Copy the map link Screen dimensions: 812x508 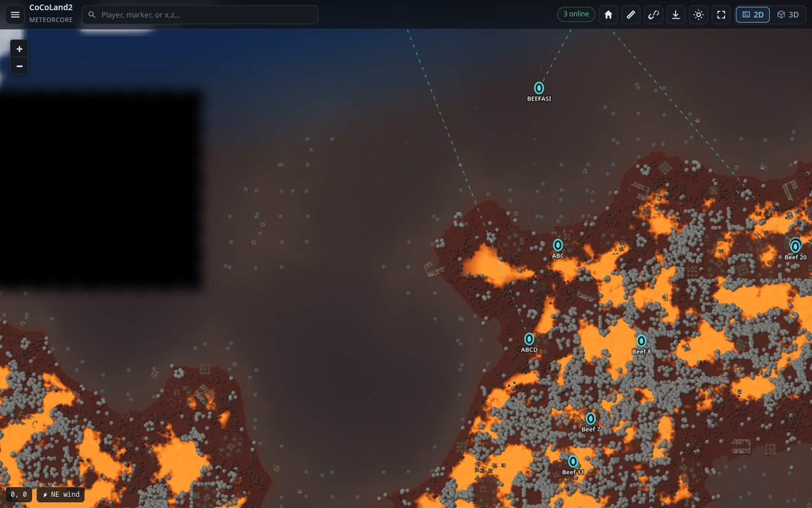click(x=654, y=15)
